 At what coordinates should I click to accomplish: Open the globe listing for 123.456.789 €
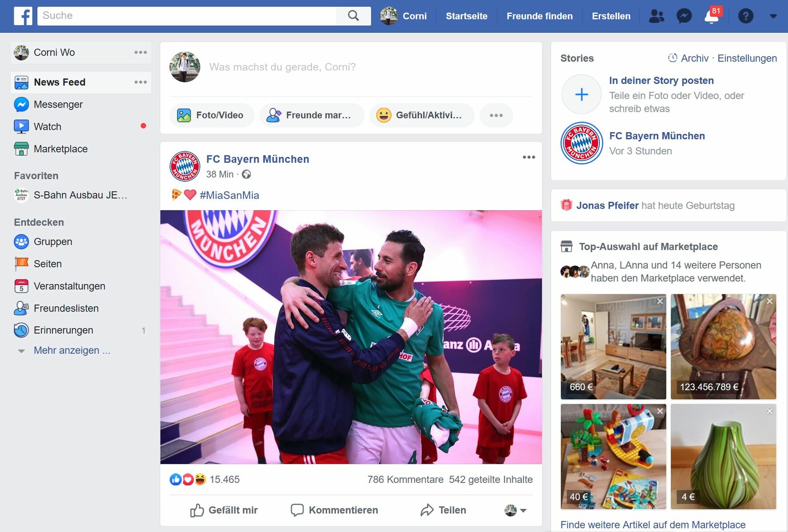(723, 347)
